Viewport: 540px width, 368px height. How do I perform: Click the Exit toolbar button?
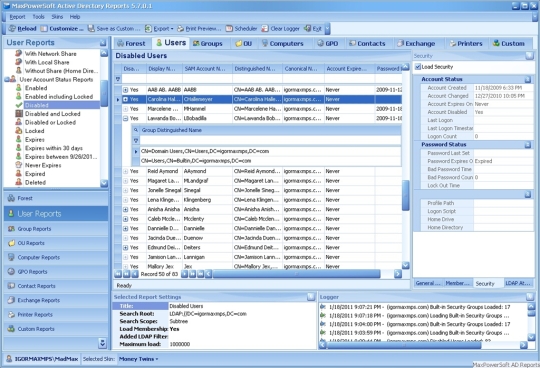[x=313, y=29]
